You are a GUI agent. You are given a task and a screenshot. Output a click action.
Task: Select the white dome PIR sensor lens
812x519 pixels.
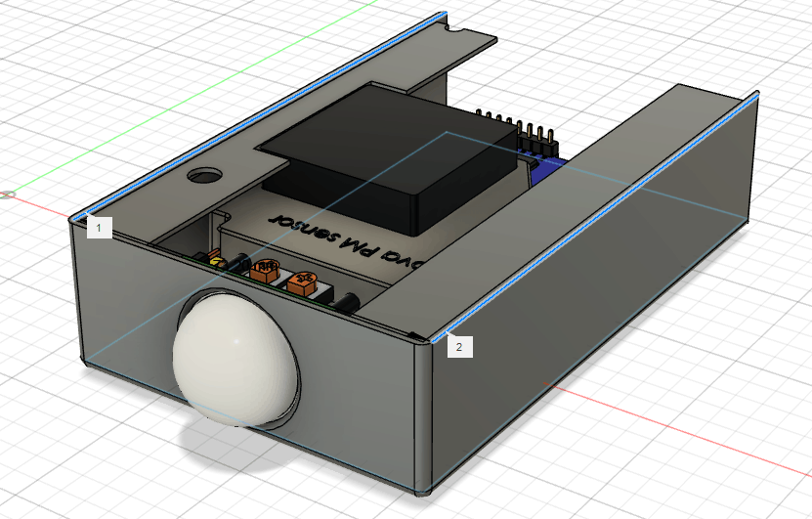235,358
